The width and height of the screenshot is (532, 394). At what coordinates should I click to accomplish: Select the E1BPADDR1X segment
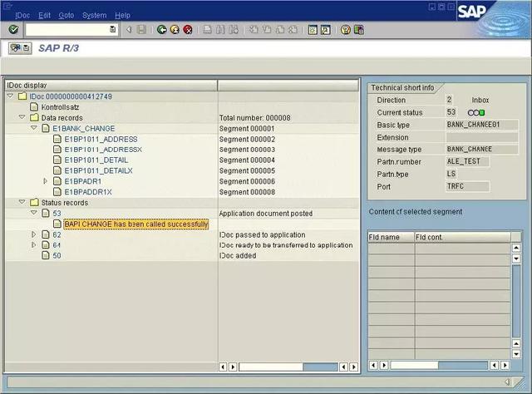pos(88,192)
